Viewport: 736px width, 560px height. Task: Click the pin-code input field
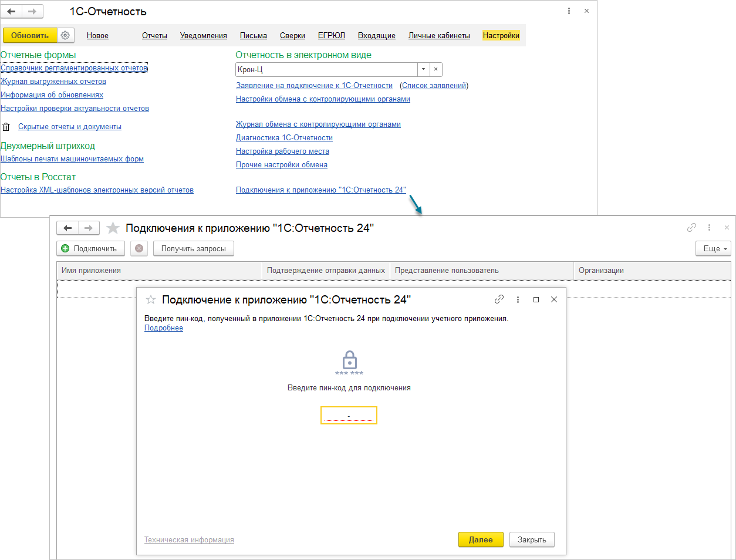point(349,416)
